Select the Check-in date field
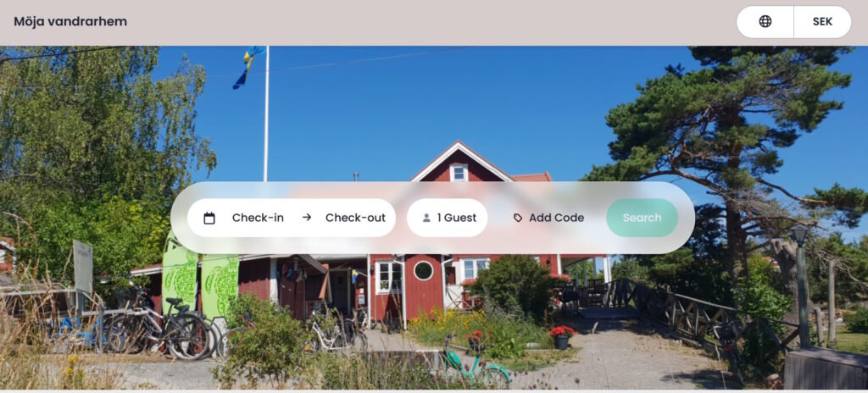This screenshot has height=393, width=868. (258, 218)
